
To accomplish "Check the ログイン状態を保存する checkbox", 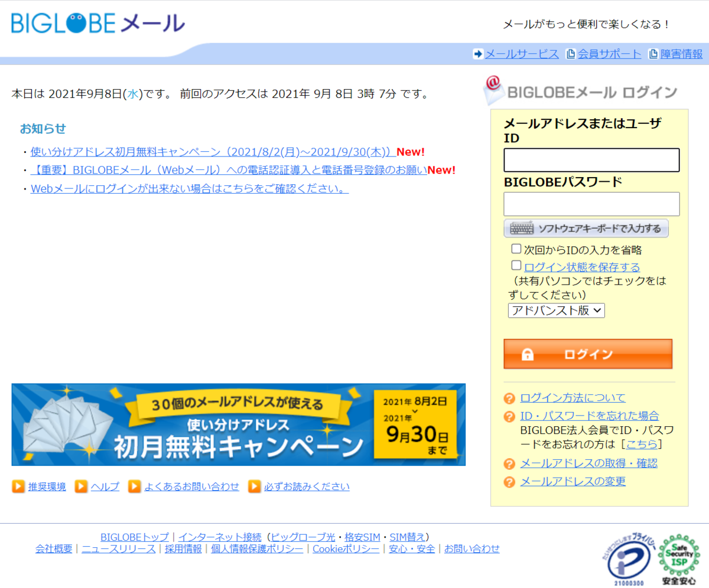I will pos(516,265).
